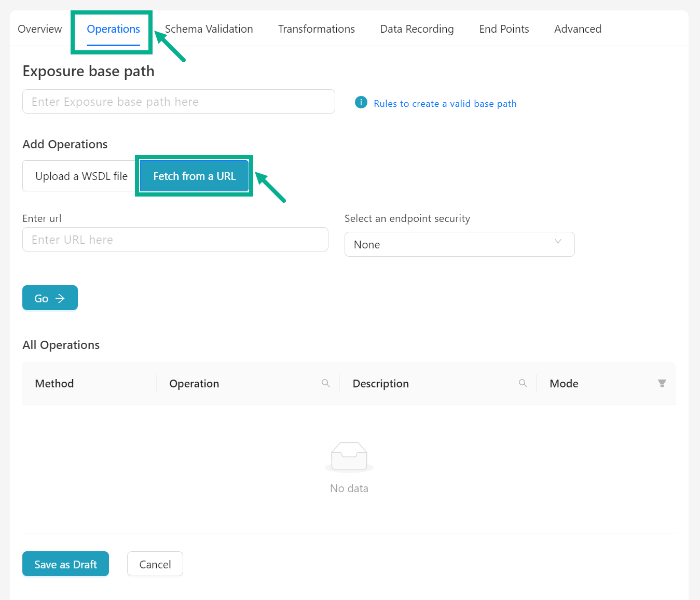
Task: Open the Data Recording tab
Action: click(x=417, y=29)
